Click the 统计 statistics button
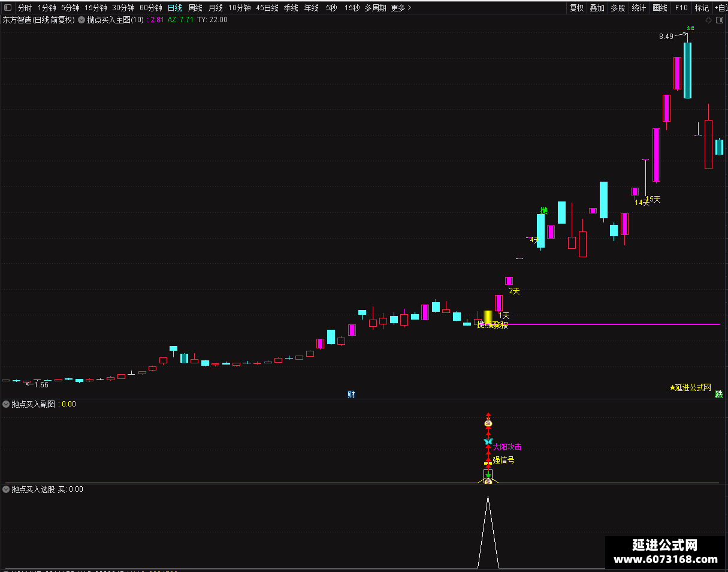The image size is (728, 572). [x=639, y=8]
